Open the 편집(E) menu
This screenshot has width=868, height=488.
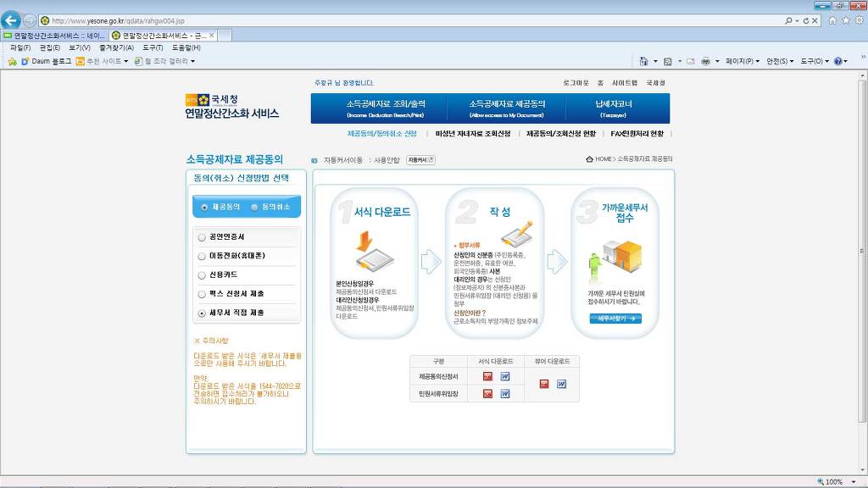click(50, 48)
